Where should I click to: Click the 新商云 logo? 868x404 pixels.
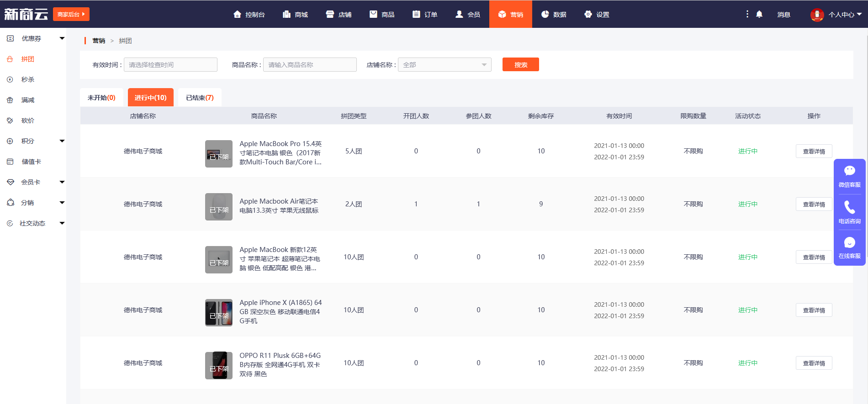point(26,14)
